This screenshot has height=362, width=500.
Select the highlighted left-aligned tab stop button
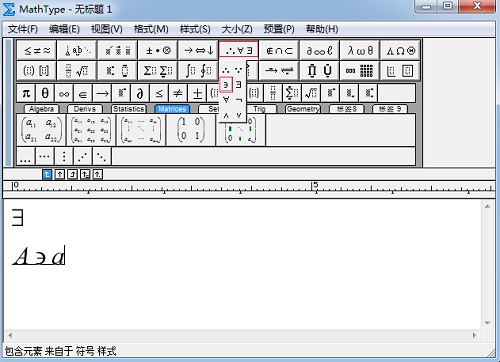47,174
